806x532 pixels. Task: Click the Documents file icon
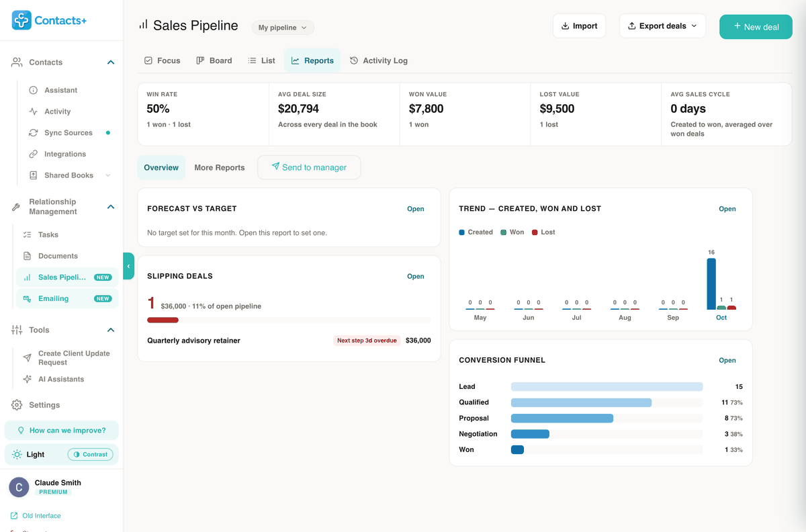[x=27, y=256]
